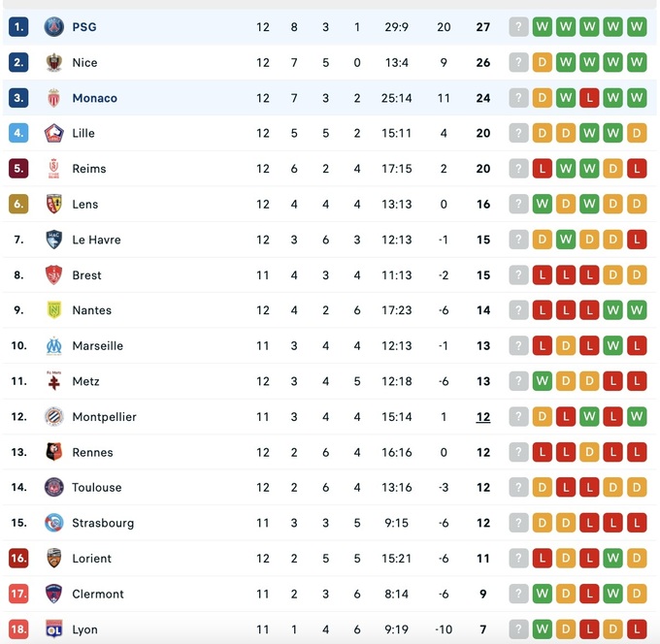Viewport: 660px width, 644px height.
Task: Click the Toulouse team name
Action: tap(97, 488)
